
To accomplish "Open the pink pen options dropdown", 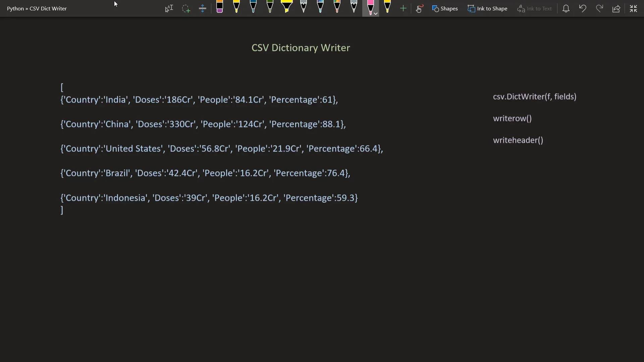I will (x=376, y=14).
